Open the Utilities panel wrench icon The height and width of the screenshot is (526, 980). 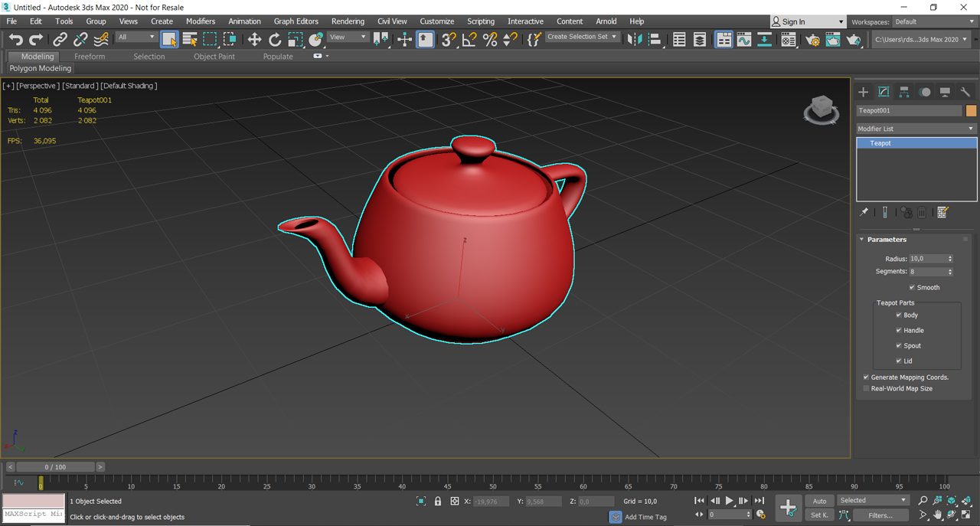[965, 92]
